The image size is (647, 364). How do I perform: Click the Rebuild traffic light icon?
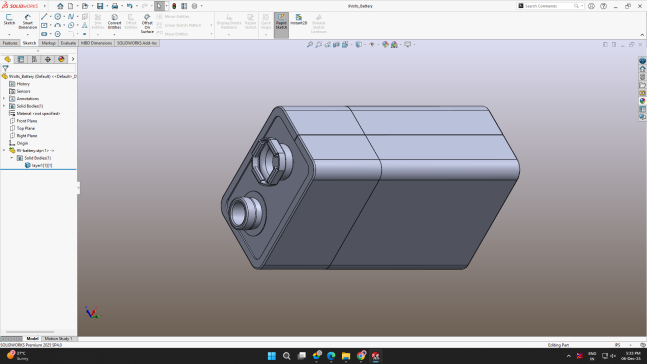[174, 6]
